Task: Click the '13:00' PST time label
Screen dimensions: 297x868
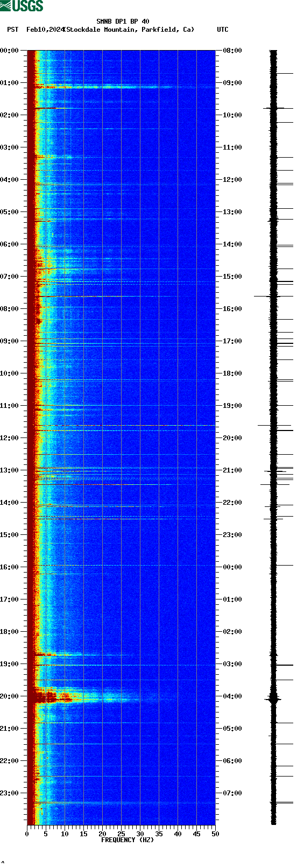Action: coord(9,470)
